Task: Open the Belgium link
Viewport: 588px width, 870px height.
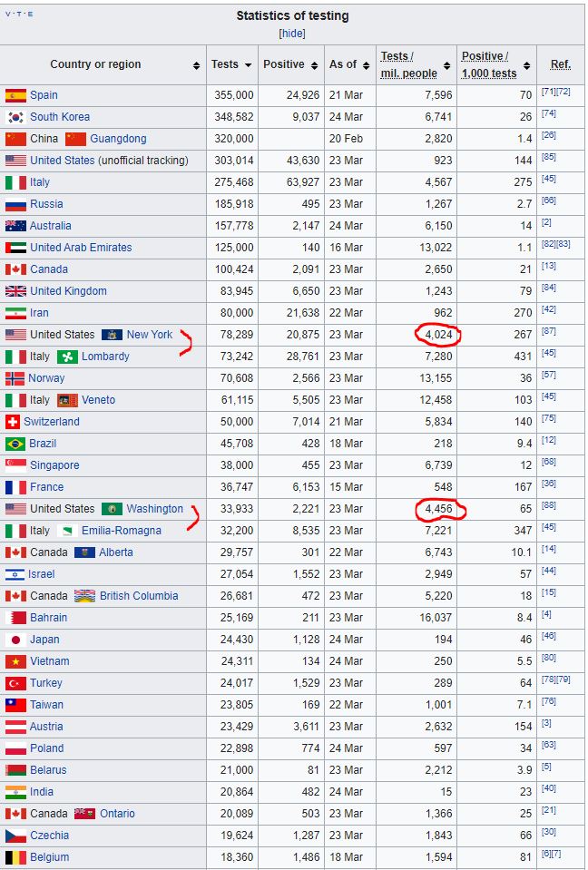Action: click(49, 856)
